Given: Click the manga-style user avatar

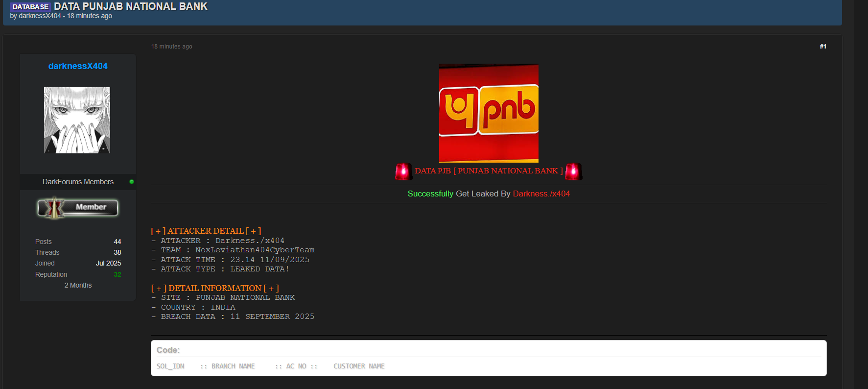Looking at the screenshot, I should click(x=77, y=121).
